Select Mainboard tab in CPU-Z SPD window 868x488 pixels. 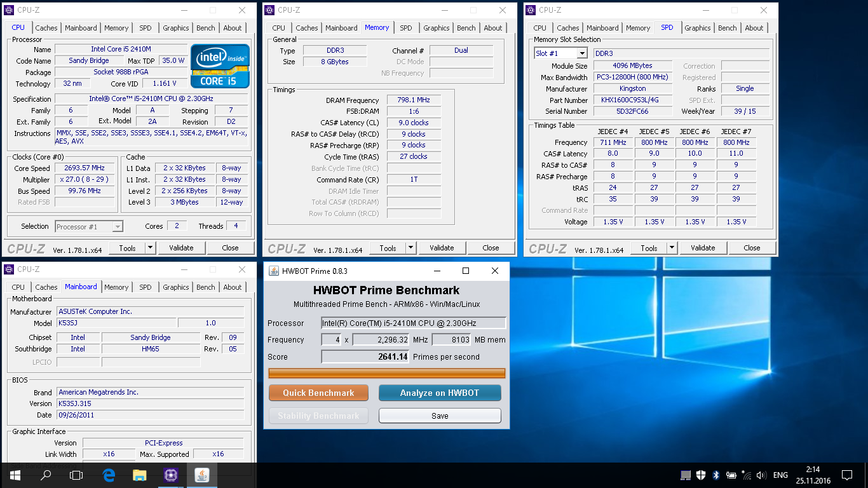(602, 28)
